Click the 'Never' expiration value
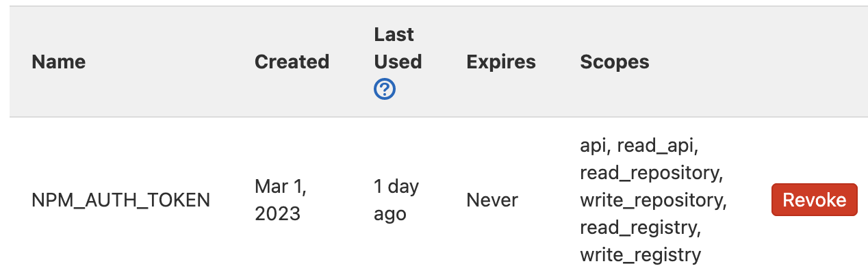This screenshot has width=868, height=279. point(492,200)
